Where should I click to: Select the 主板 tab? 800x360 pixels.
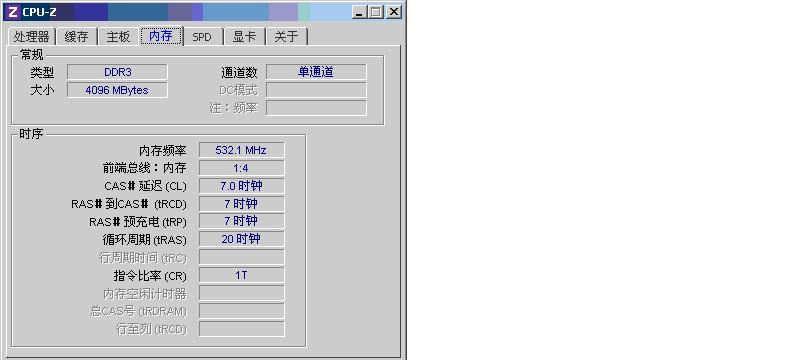pyautogui.click(x=118, y=37)
